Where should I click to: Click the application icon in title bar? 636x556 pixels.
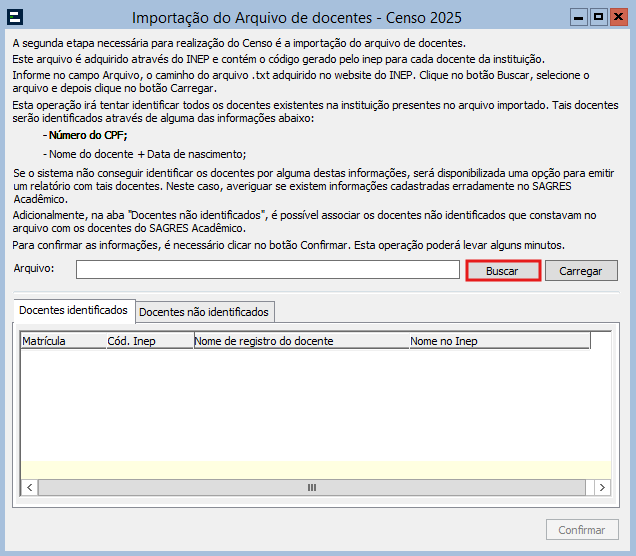(15, 17)
